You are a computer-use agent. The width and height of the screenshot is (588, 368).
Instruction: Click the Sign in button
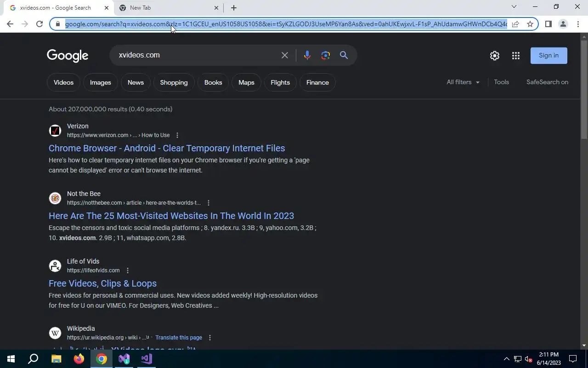coord(549,56)
